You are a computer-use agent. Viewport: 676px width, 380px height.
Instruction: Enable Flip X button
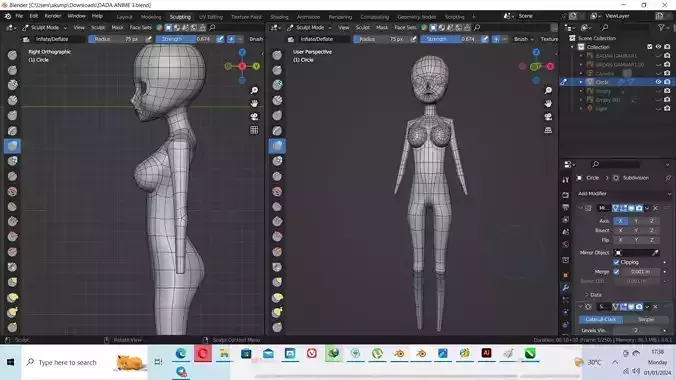click(x=620, y=240)
